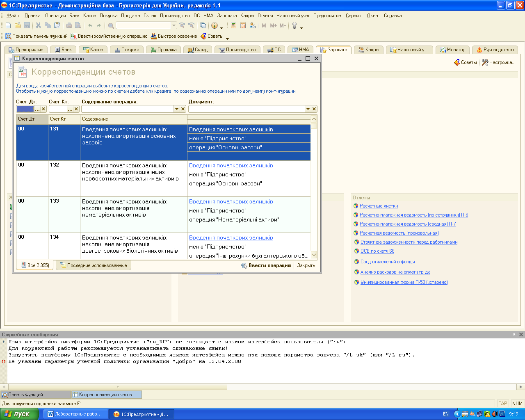Screen dimensions: 525x420
Task: Redo the action in toolbar
Action: pyautogui.click(x=99, y=25)
